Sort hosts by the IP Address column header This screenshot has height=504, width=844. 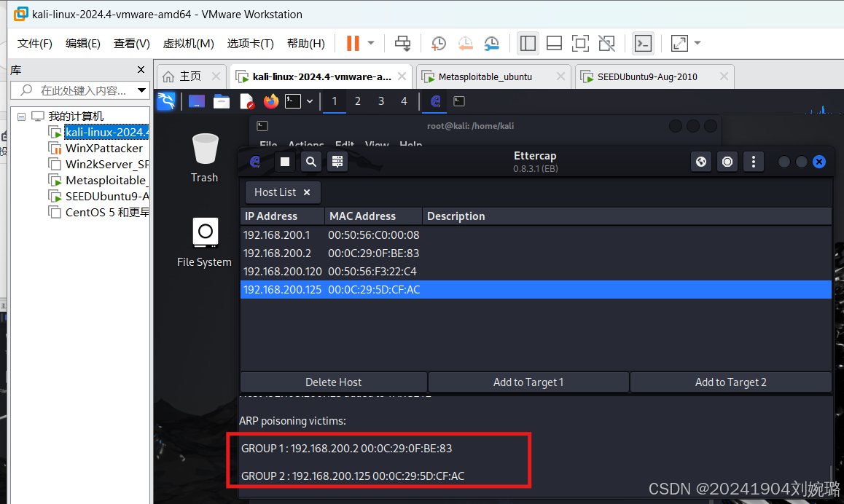click(x=283, y=216)
